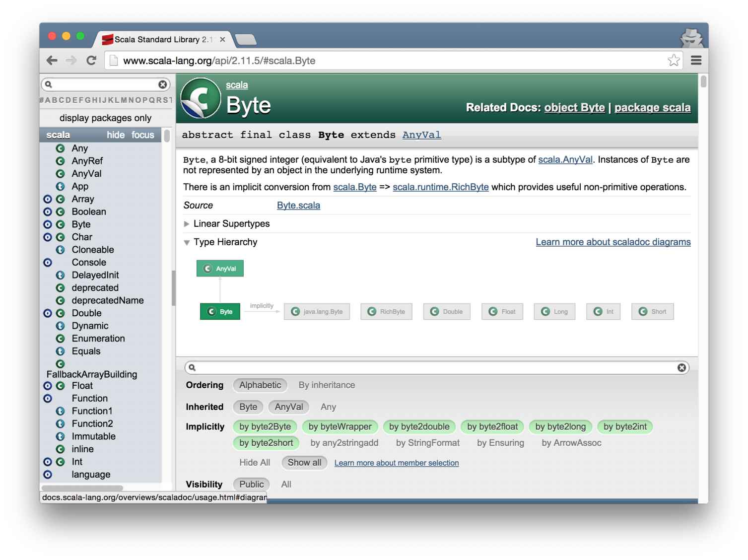Viewport: 748px width, 560px height.
Task: Clear the sidebar search with X icon
Action: 162,84
